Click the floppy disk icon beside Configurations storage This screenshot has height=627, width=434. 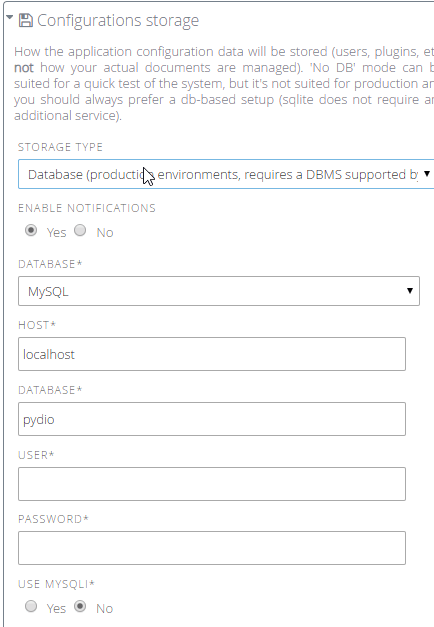tap(26, 20)
